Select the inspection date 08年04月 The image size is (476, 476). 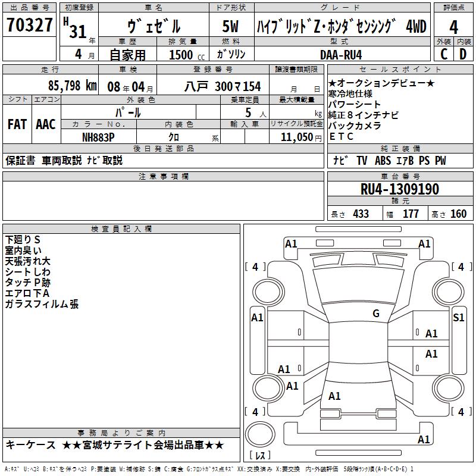(x=130, y=87)
